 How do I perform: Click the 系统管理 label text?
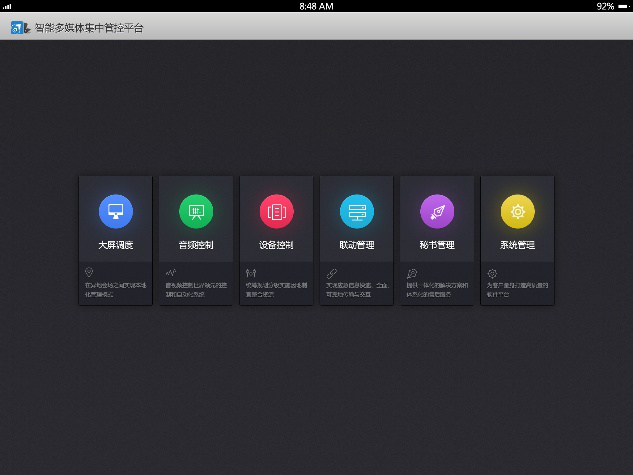517,245
